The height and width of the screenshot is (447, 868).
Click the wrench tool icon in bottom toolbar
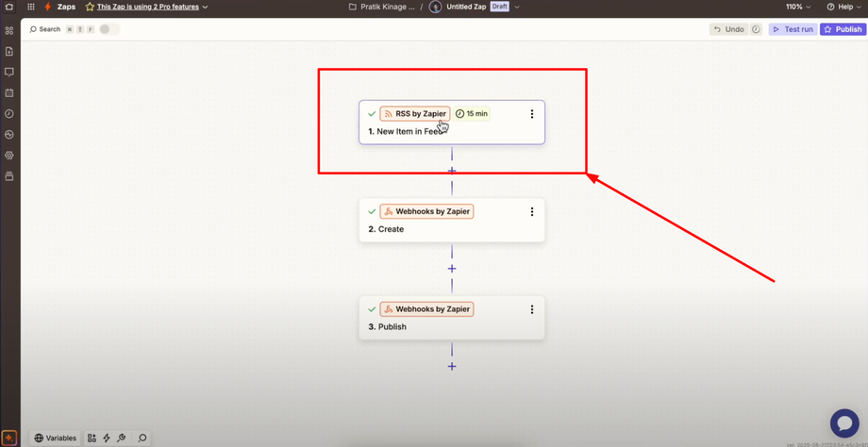pyautogui.click(x=121, y=439)
